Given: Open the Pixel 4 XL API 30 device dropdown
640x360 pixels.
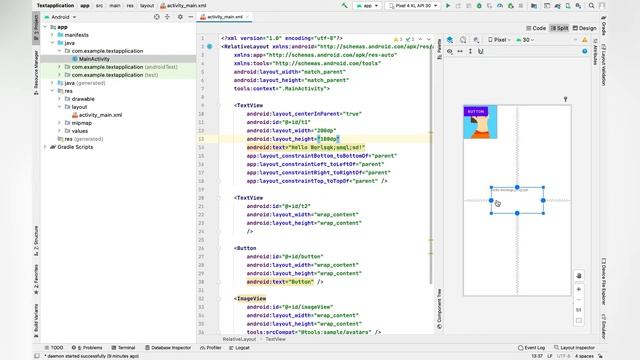Looking at the screenshot, I should point(413,6).
